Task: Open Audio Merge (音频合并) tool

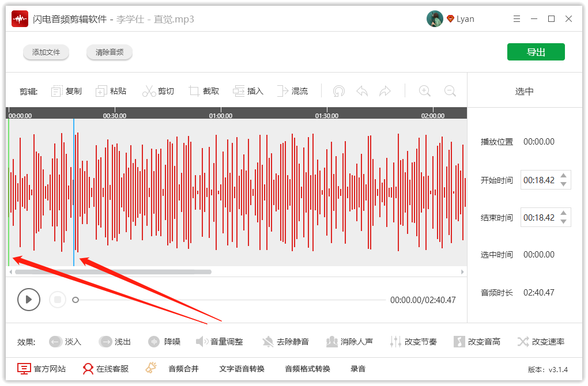Action: click(x=183, y=369)
